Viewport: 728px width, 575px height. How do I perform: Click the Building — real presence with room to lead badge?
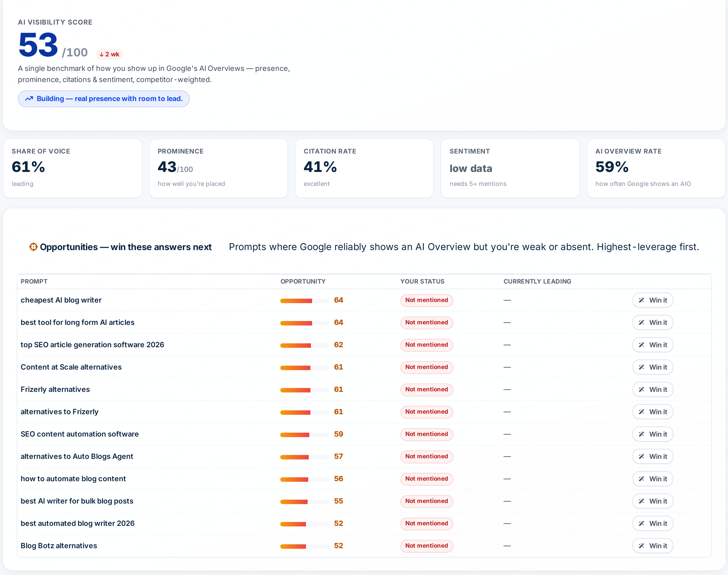pyautogui.click(x=104, y=99)
